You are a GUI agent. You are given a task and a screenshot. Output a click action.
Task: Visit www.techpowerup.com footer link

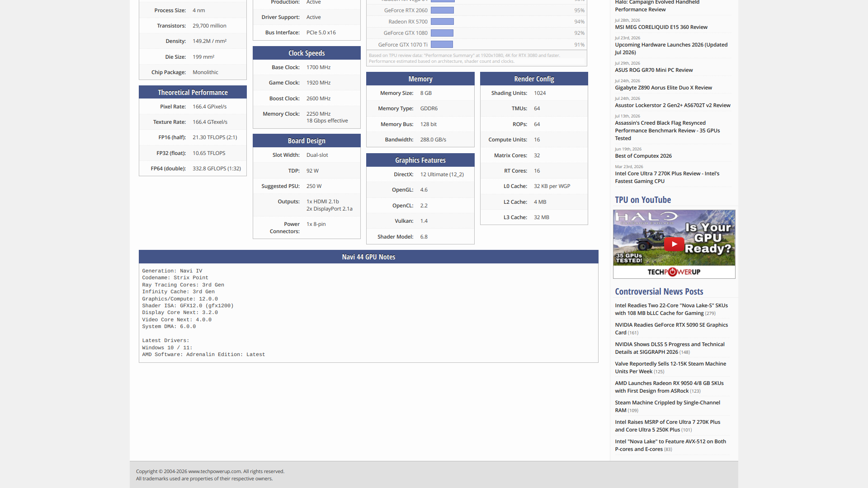(215, 471)
